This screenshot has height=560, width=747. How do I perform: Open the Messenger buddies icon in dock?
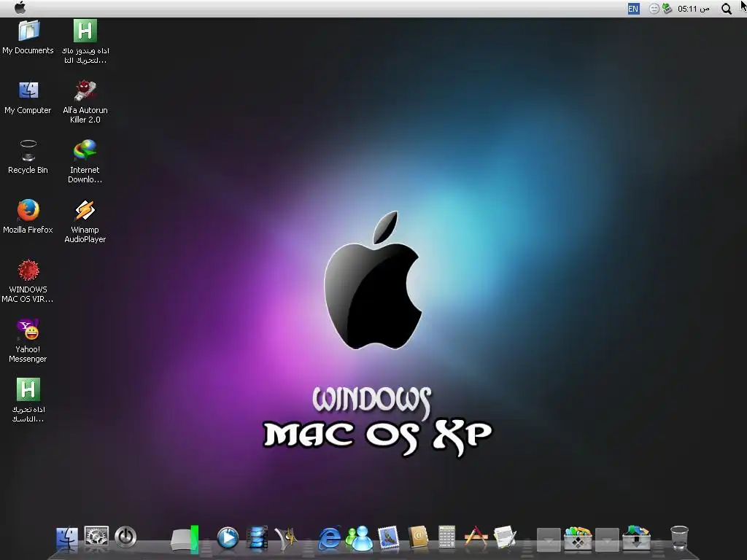[359, 538]
